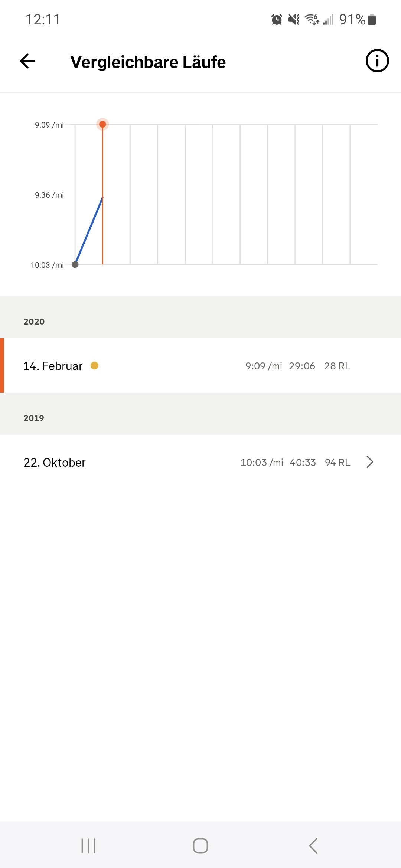Select the orange data point on chart
Viewport: 401px width, 868px height.
coord(102,124)
